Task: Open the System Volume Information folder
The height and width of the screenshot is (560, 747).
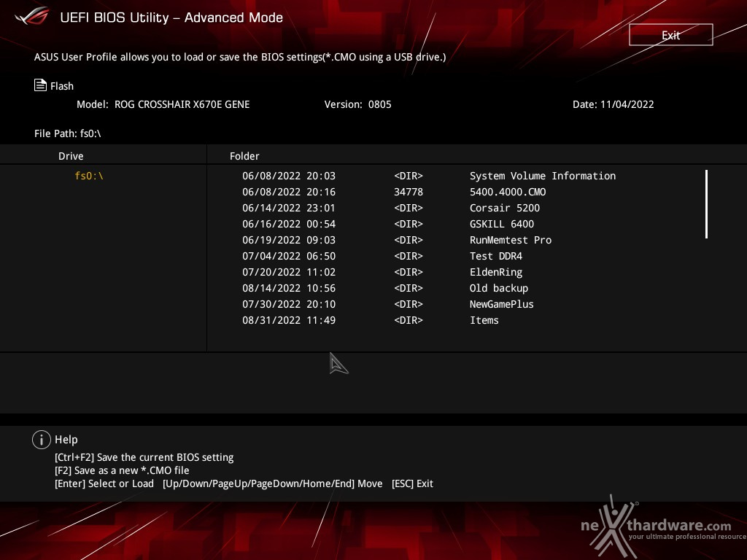Action: 543,176
